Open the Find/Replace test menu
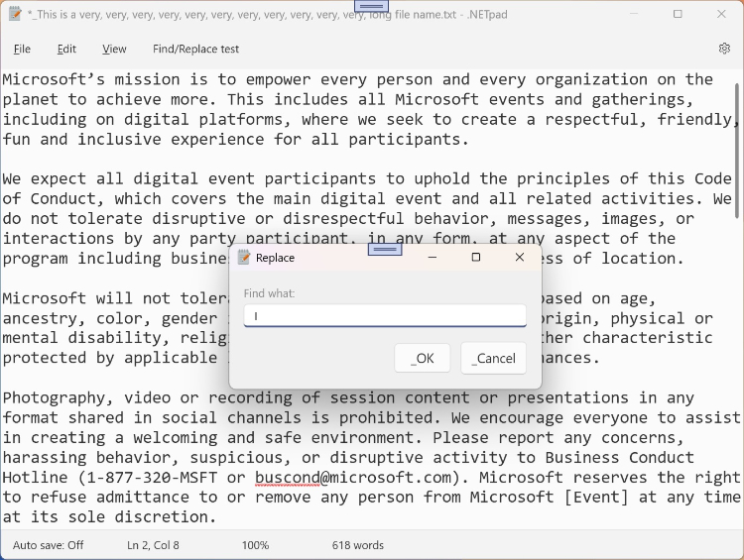744x560 pixels. pos(195,49)
